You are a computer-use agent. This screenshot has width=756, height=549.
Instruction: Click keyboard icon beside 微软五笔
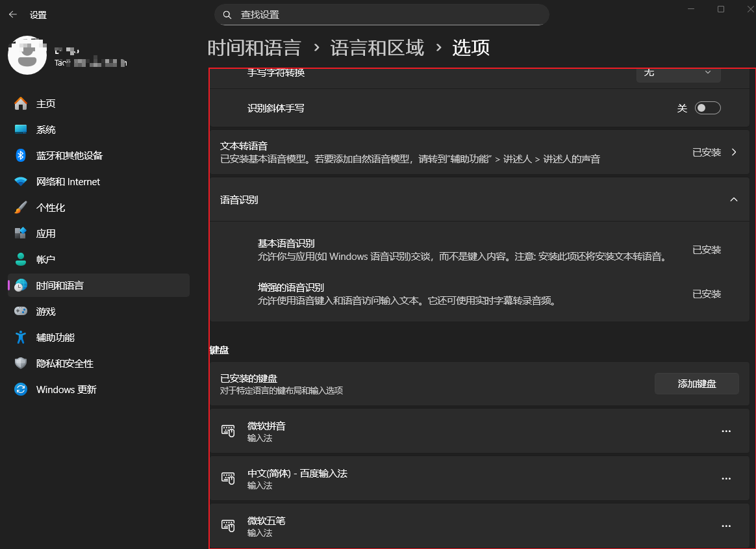[228, 526]
